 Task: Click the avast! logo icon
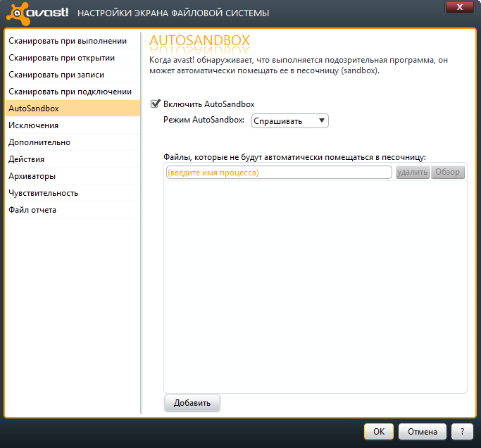pyautogui.click(x=18, y=13)
